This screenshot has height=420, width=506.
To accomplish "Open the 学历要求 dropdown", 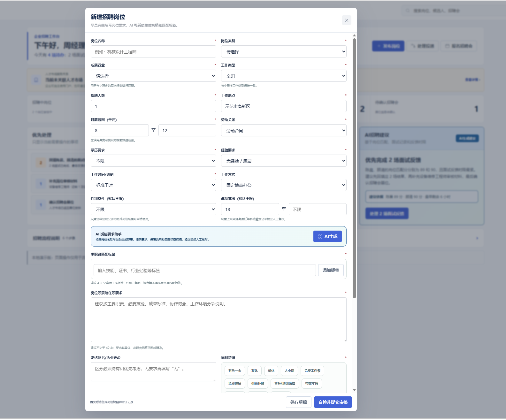I will click(x=153, y=161).
